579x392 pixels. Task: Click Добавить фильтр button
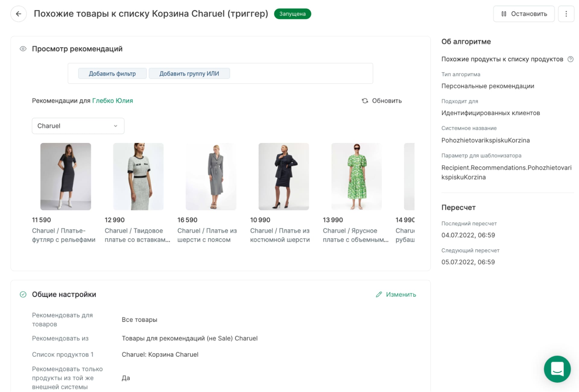click(x=112, y=74)
